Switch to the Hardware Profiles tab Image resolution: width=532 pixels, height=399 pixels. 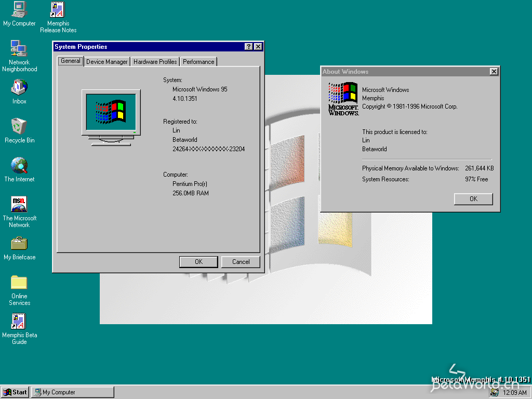[x=155, y=62]
